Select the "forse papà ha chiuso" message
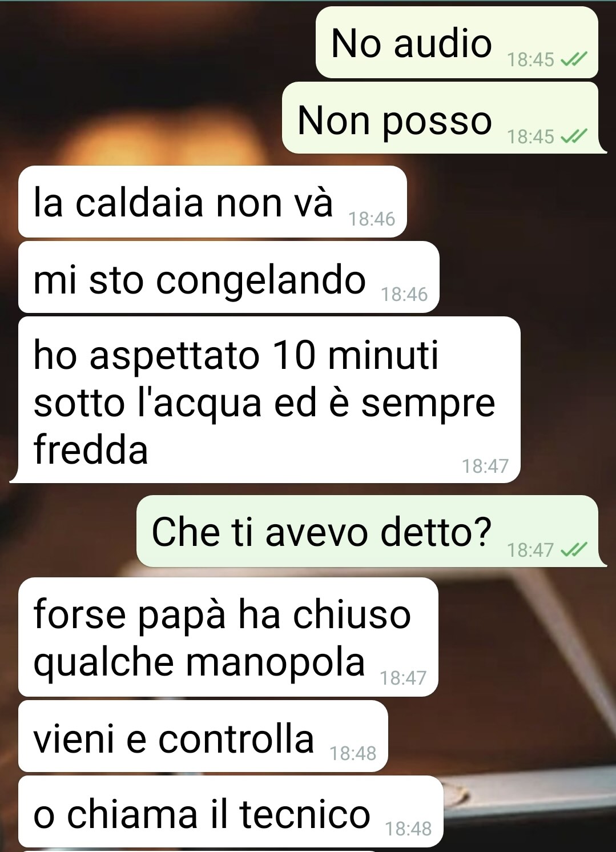This screenshot has height=852, width=616. (x=228, y=637)
